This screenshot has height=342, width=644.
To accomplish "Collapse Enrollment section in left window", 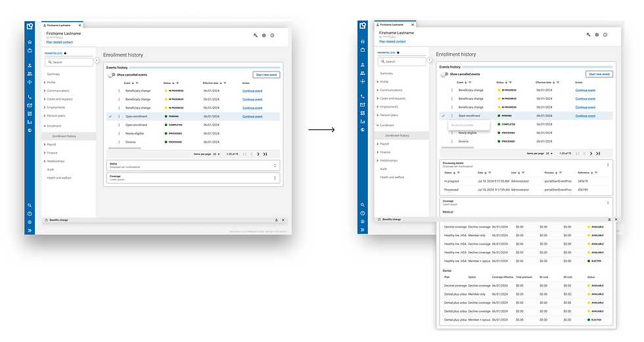I will (x=45, y=126).
